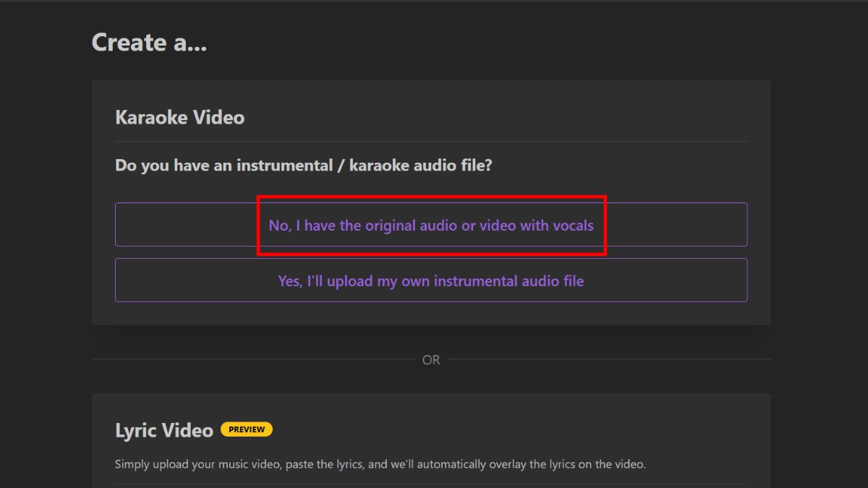868x488 pixels.
Task: Click the word "Yes" in the second option
Action: 290,281
